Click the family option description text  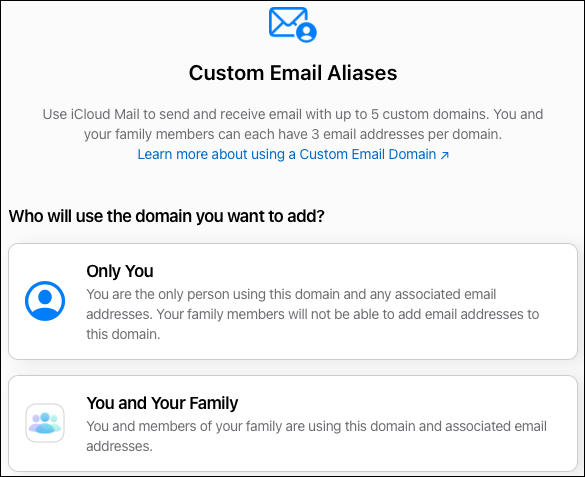316,436
